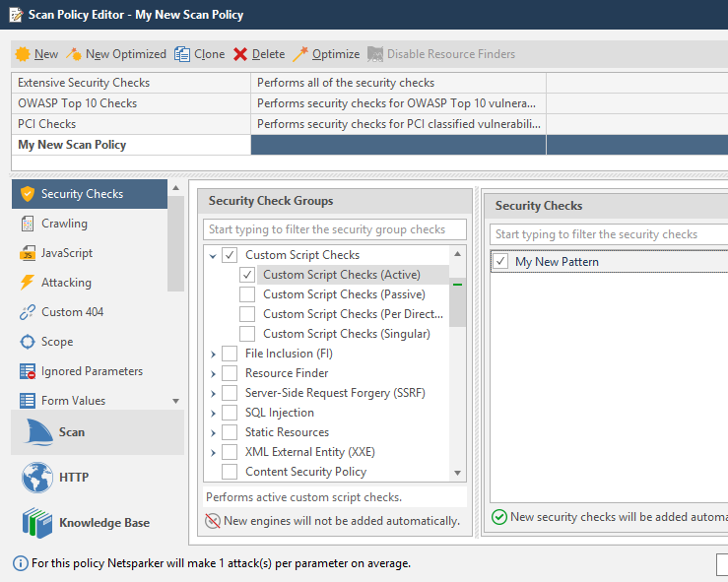Click the New policy toolbar icon

tap(23, 54)
